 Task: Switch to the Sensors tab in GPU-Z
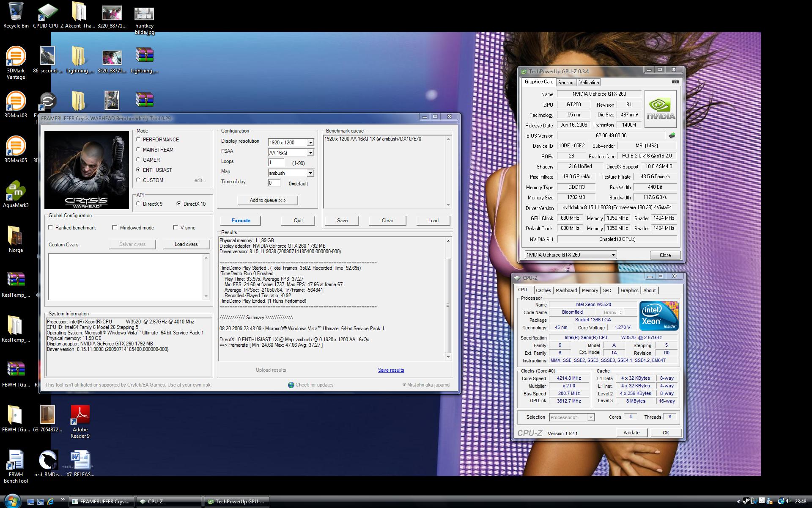pos(566,83)
